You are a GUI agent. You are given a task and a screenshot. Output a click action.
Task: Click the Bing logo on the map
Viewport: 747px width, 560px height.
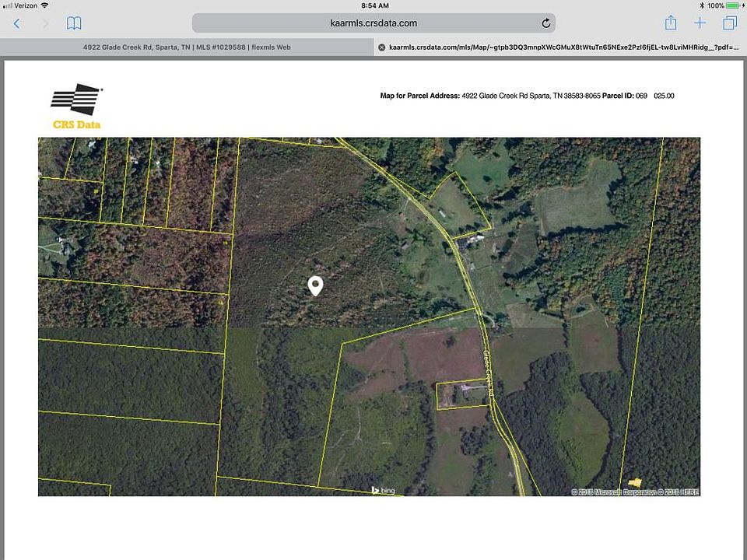(x=383, y=490)
